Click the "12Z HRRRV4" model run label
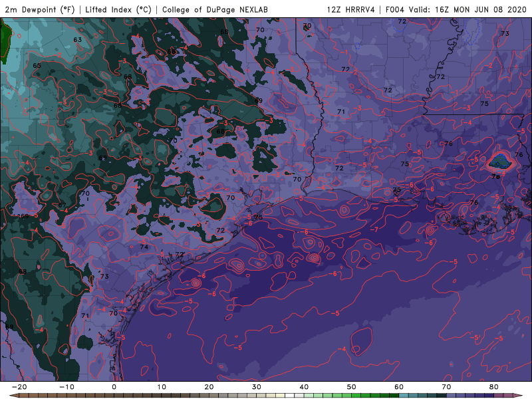The image size is (532, 399). click(350, 9)
